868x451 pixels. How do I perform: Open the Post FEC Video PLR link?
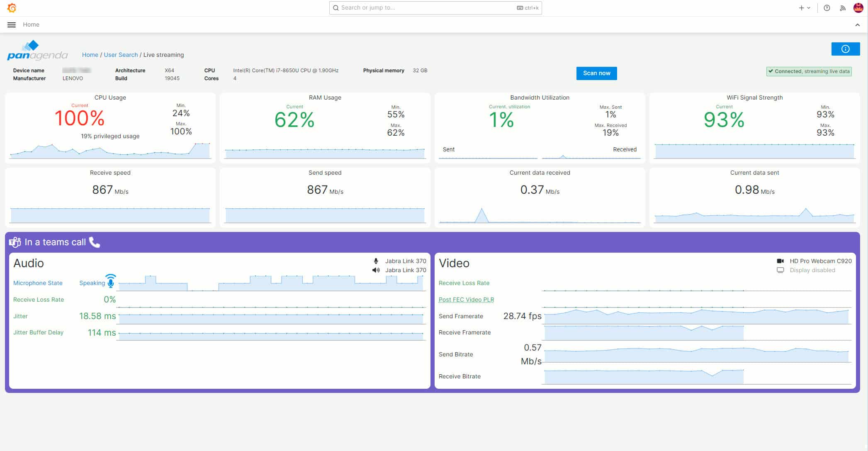coord(466,300)
